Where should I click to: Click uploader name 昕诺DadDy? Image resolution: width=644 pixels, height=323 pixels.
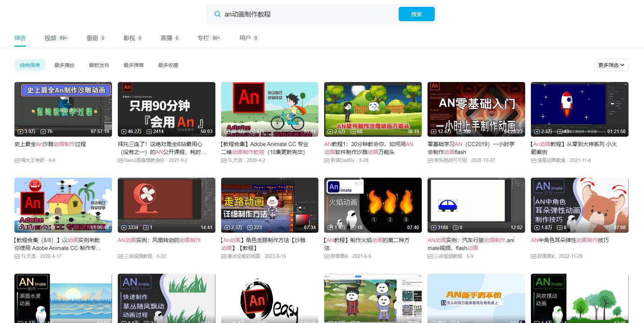343,160
